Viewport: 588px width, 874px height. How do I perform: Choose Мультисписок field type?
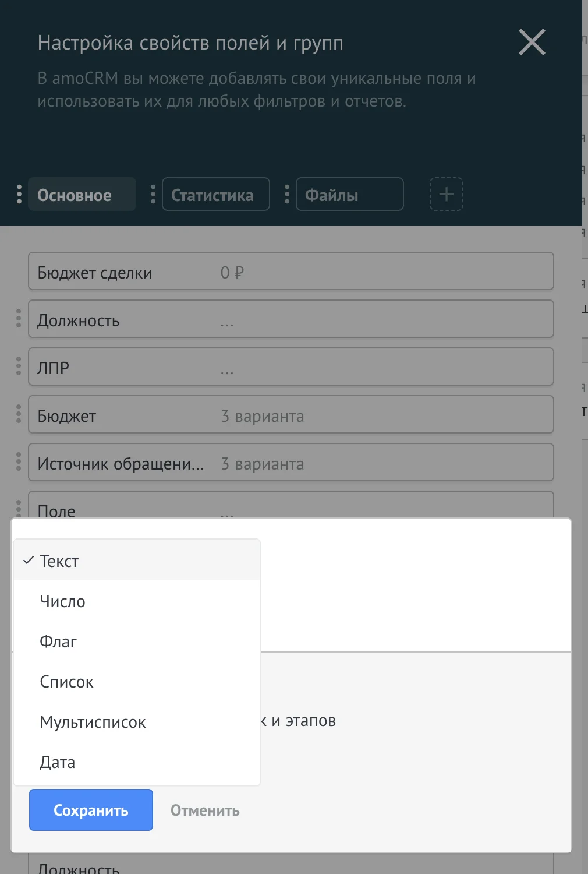(x=136, y=722)
